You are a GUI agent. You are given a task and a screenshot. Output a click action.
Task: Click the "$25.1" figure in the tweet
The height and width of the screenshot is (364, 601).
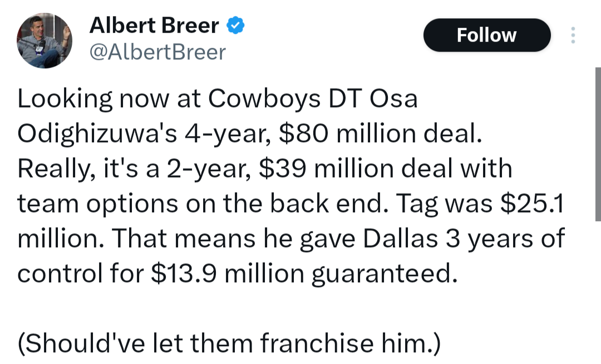532,203
